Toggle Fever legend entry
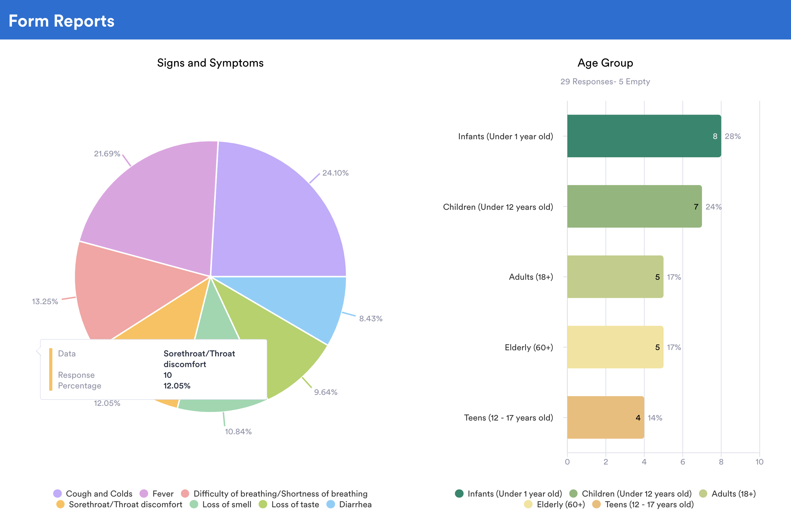Screen dimensions: 791x532 162,494
